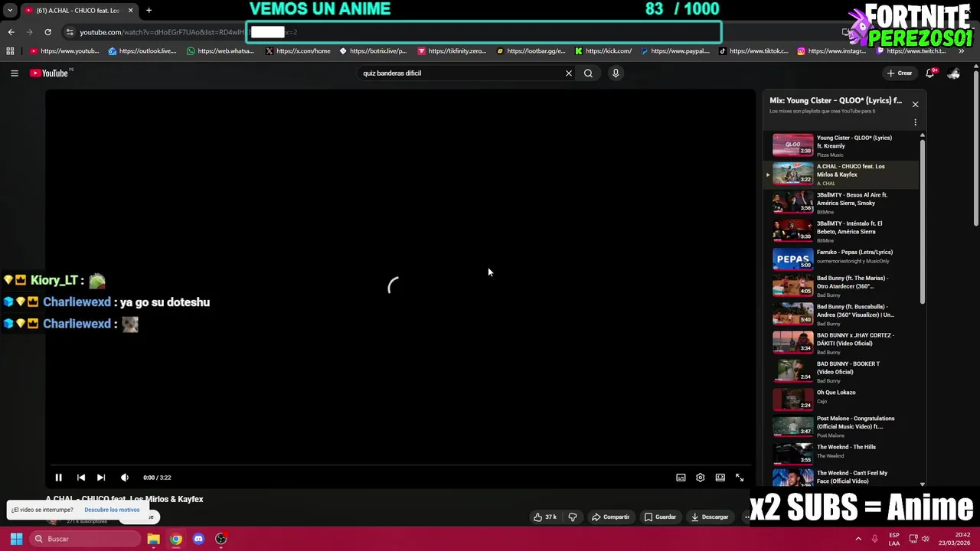Open the web.whatsapp bookmark
Screen dimensions: 980x551
pyautogui.click(x=220, y=51)
